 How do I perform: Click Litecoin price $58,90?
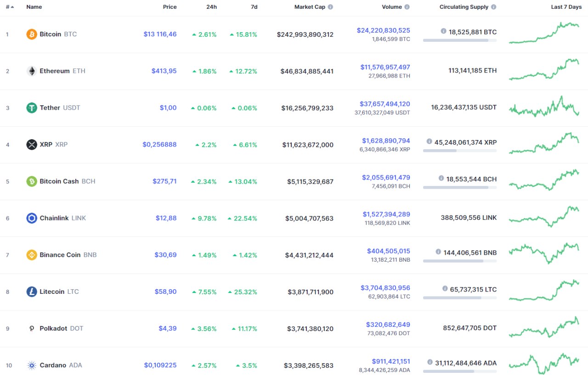[165, 292]
